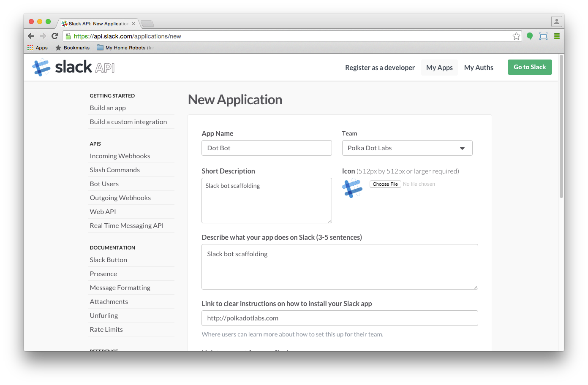Image resolution: width=588 pixels, height=385 pixels.
Task: Open Outgoing Webhooks in sidebar
Action: point(120,198)
